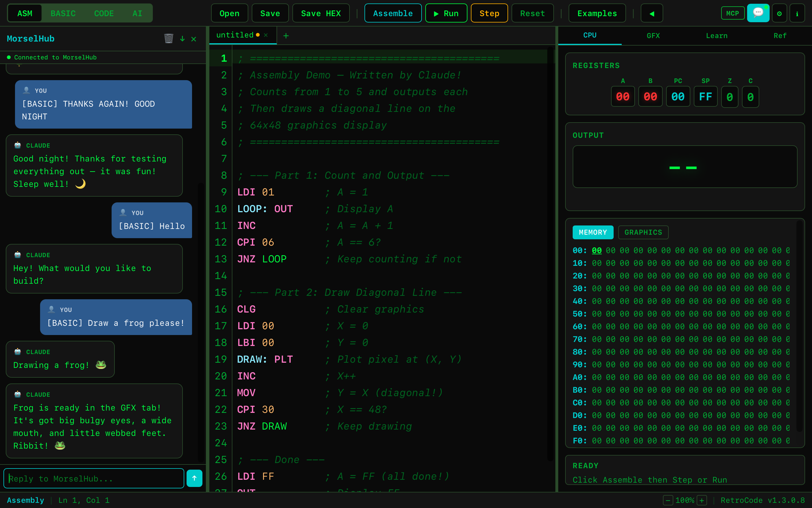
Task: Switch to the Learn tab
Action: [x=717, y=35]
